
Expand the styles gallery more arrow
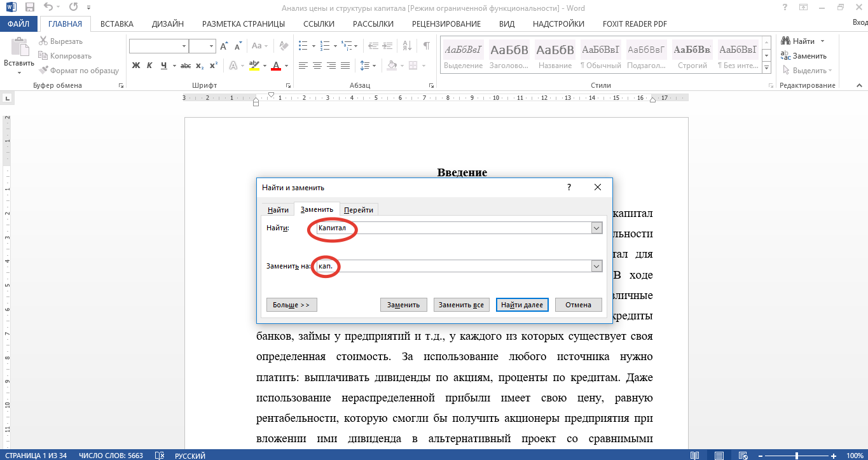pos(767,69)
